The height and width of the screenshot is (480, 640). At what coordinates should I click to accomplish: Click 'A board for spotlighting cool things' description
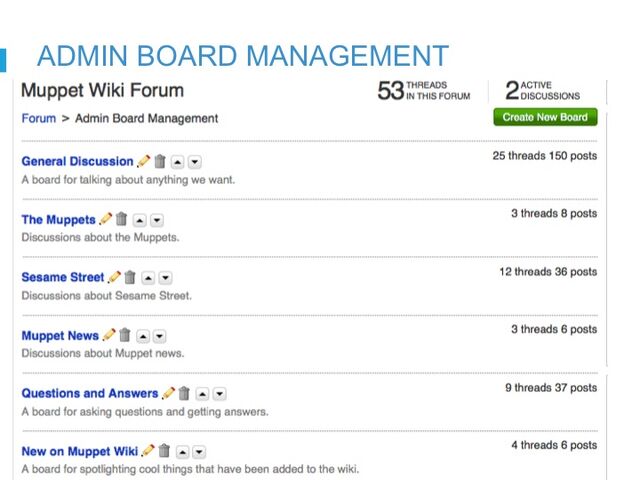pyautogui.click(x=190, y=469)
